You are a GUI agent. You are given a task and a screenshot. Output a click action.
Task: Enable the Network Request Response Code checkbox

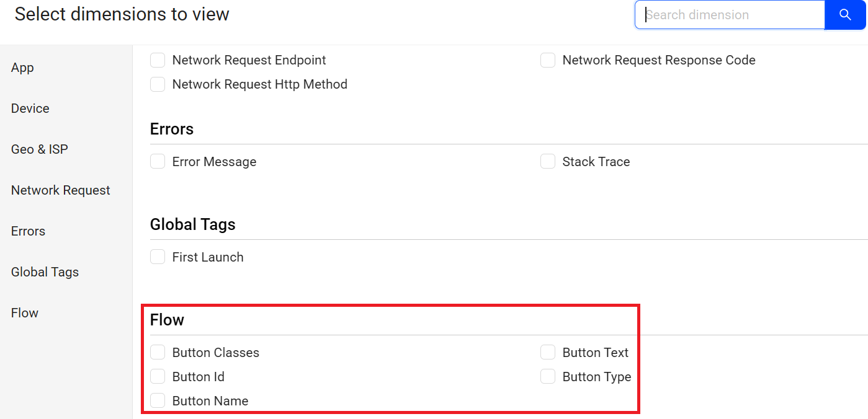pyautogui.click(x=548, y=60)
